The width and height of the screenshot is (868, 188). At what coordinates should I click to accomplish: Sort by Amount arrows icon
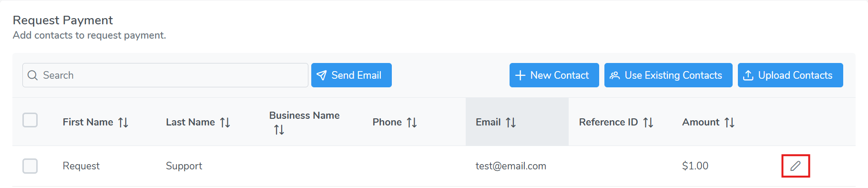(730, 123)
